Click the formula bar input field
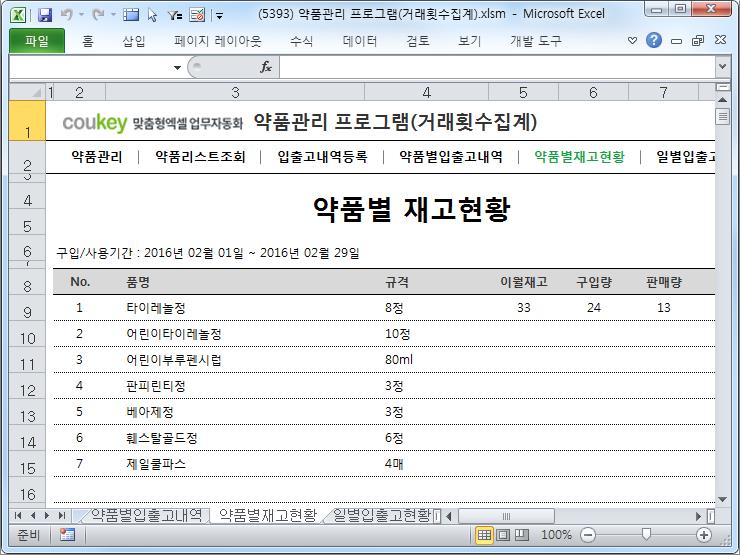This screenshot has width=740, height=555. 497,67
